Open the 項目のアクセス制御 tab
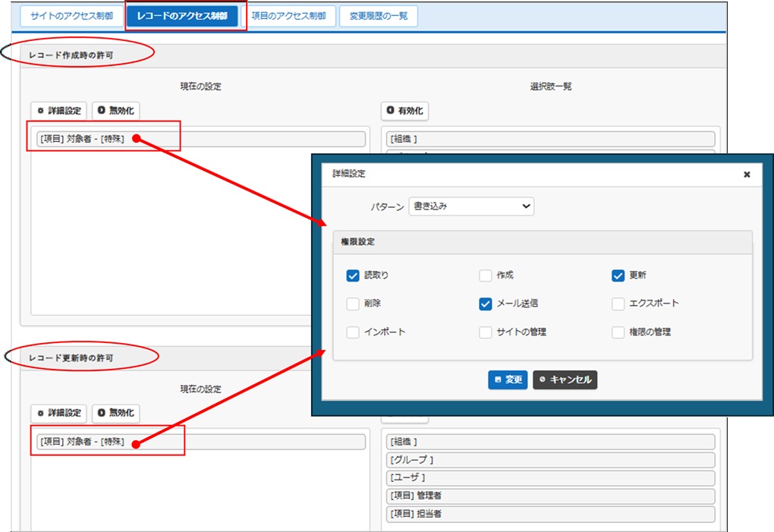The image size is (774, 532). tap(288, 17)
